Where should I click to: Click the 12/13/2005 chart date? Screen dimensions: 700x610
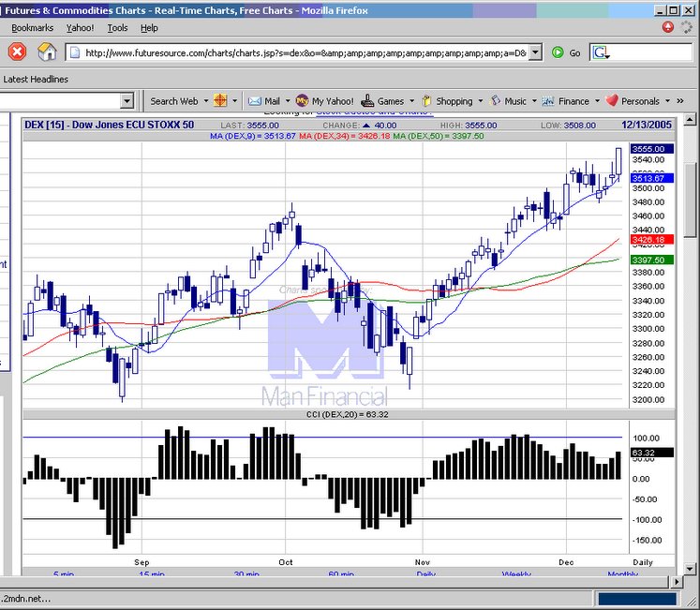(x=647, y=125)
